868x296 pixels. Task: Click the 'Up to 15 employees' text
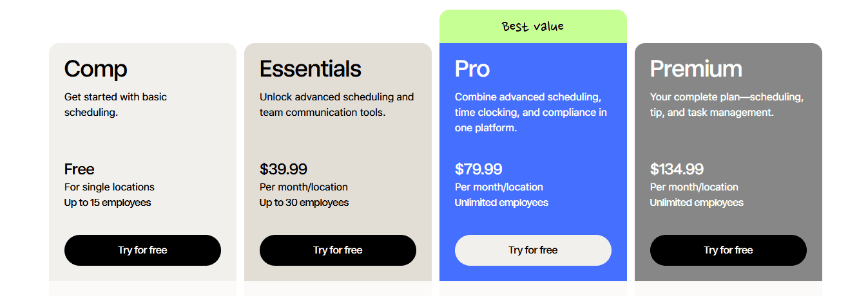point(108,203)
